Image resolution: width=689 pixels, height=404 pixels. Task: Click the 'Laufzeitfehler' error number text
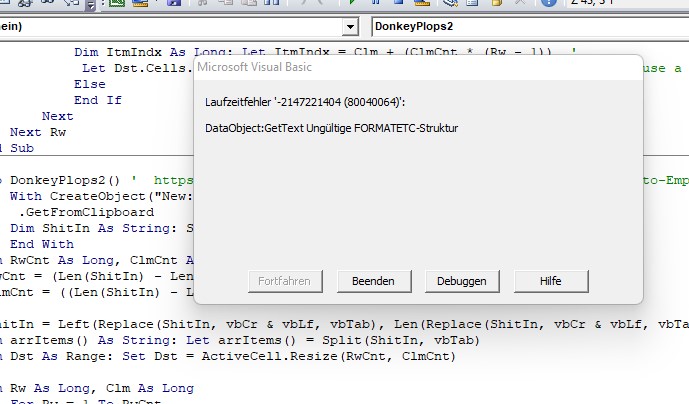(x=305, y=102)
